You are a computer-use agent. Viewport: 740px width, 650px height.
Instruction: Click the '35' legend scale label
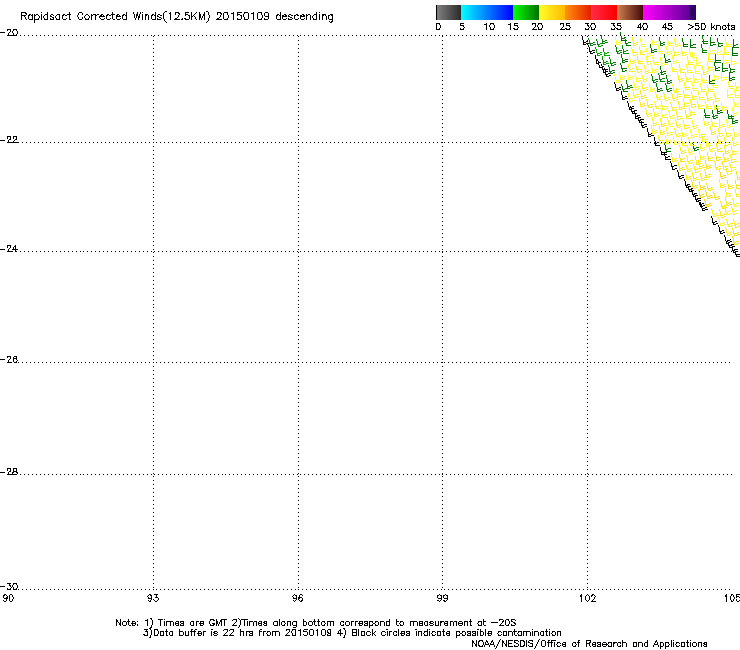(616, 27)
